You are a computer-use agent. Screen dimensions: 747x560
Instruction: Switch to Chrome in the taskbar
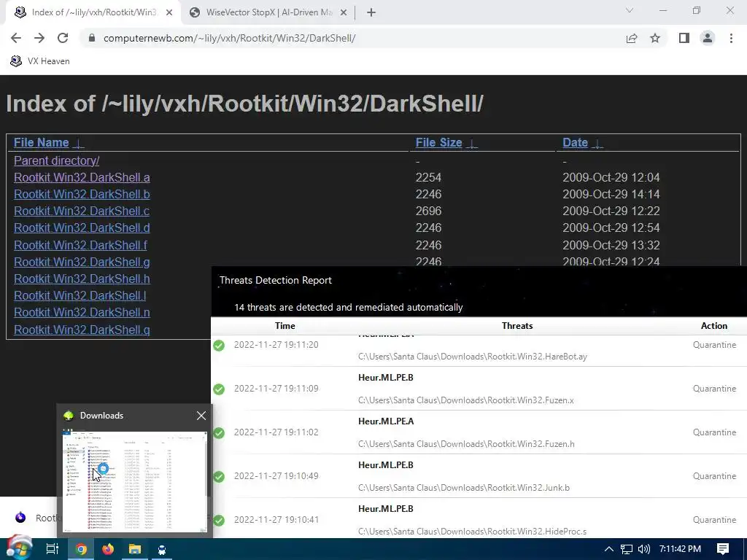pyautogui.click(x=81, y=549)
